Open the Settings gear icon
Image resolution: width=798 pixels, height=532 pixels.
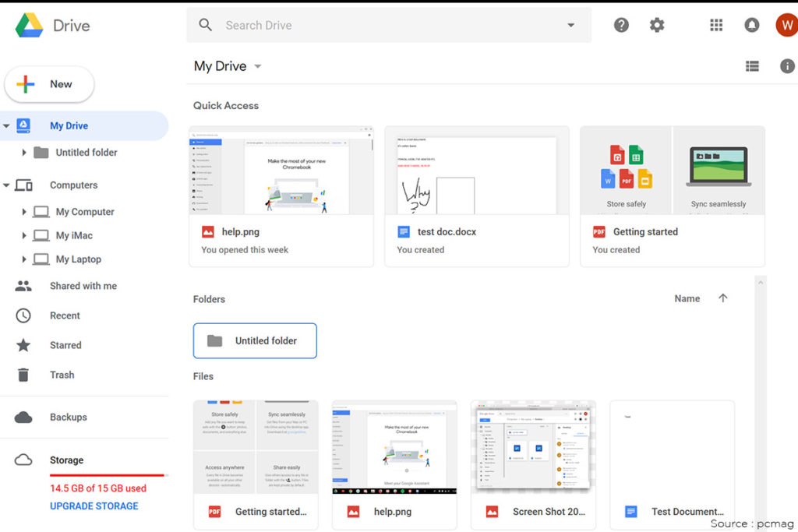point(657,25)
